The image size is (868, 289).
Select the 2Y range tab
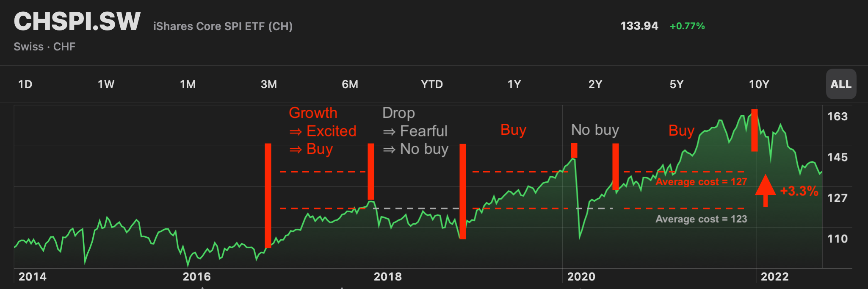point(595,84)
